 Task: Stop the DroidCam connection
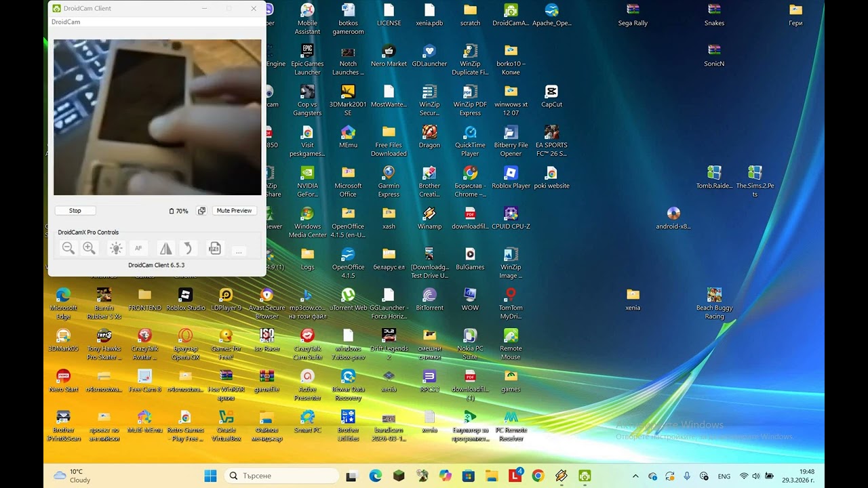pyautogui.click(x=75, y=211)
